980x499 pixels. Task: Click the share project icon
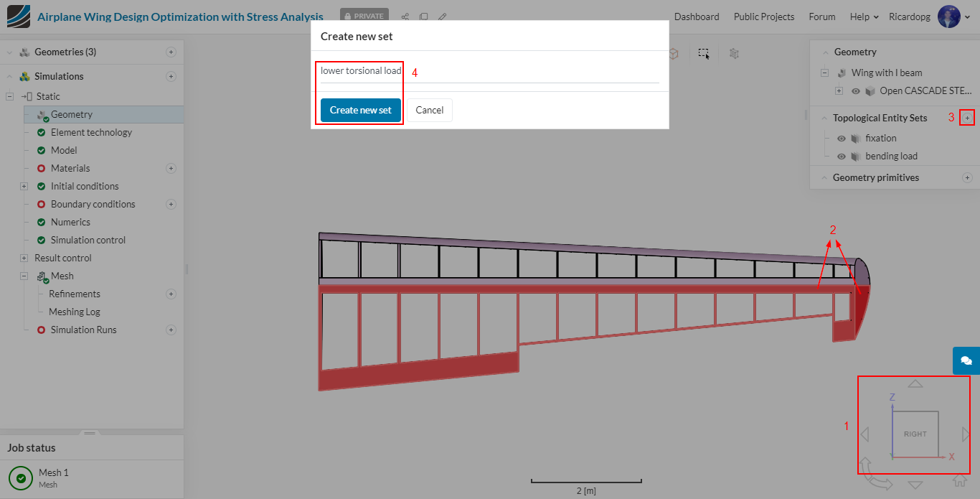(405, 17)
